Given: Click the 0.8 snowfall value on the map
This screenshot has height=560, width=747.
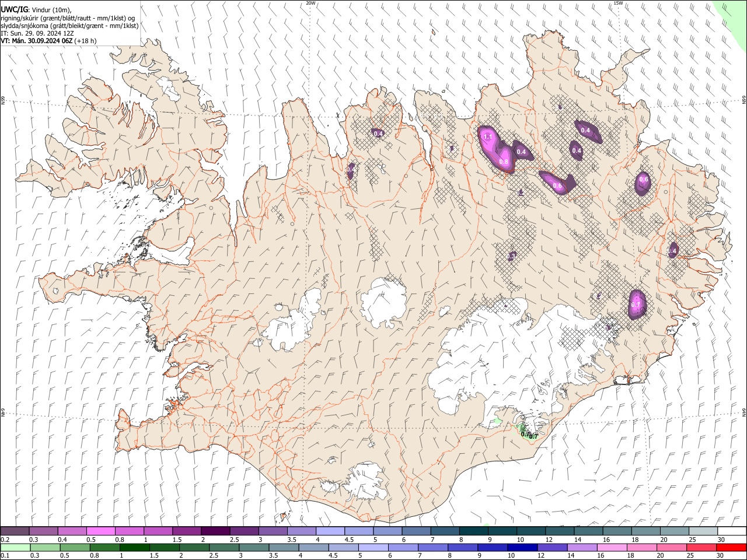Looking at the screenshot, I should (x=504, y=162).
